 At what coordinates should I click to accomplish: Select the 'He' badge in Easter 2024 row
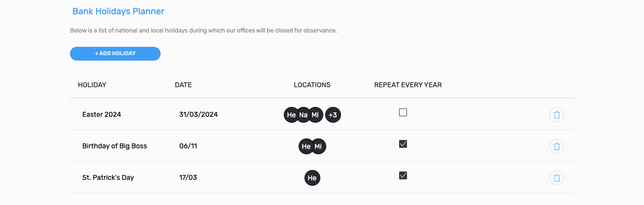coord(291,115)
